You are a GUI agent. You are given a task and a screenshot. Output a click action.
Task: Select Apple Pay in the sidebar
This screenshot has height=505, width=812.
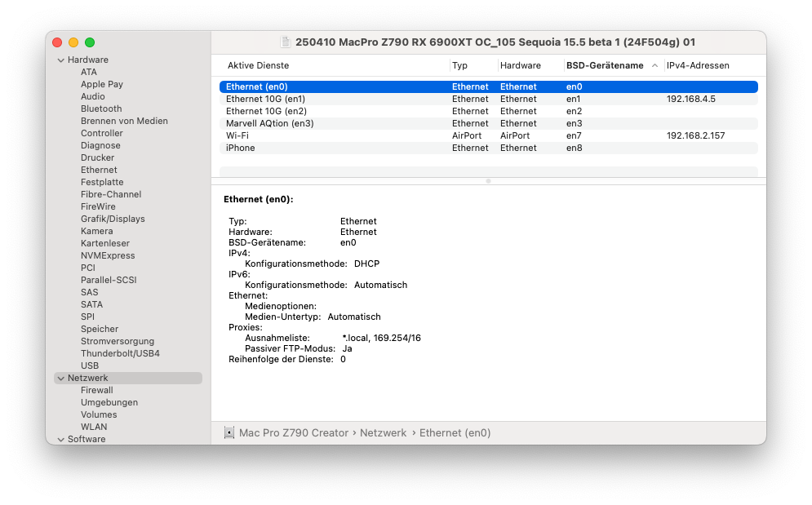101,84
